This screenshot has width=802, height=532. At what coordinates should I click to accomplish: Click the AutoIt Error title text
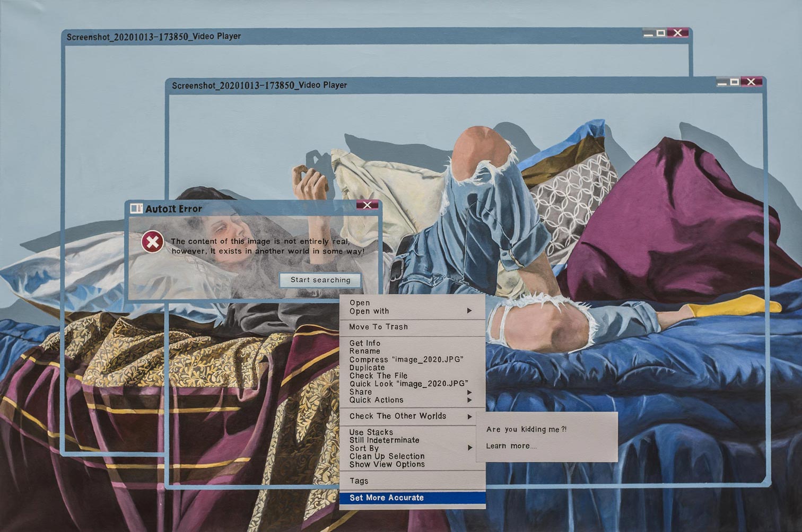point(173,209)
